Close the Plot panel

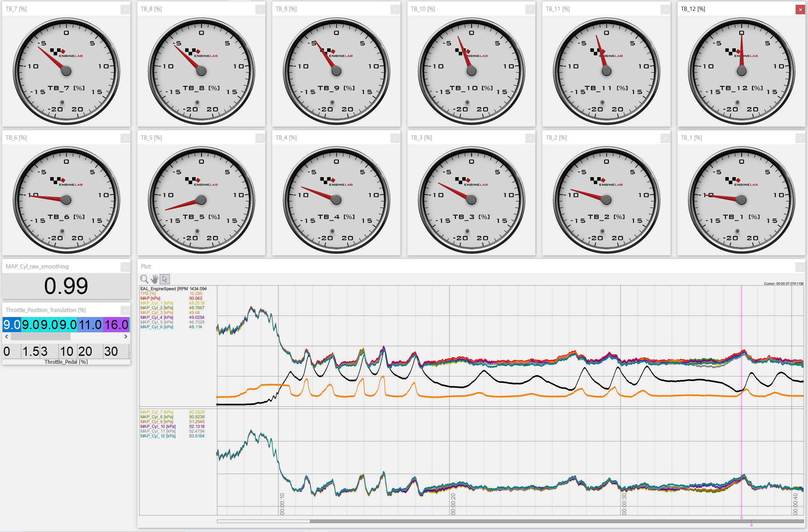[x=800, y=267]
